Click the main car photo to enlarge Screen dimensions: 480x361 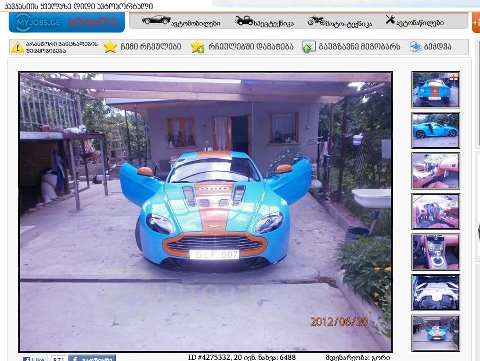point(205,212)
